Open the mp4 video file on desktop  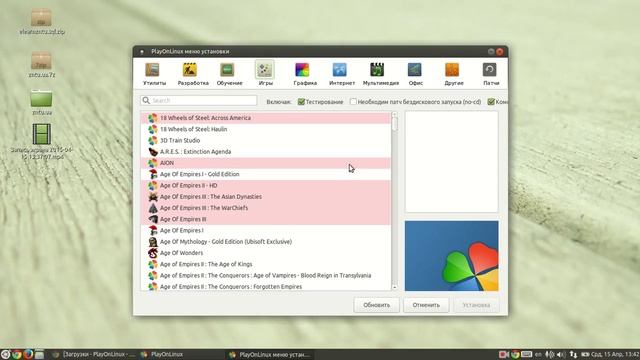pos(42,141)
